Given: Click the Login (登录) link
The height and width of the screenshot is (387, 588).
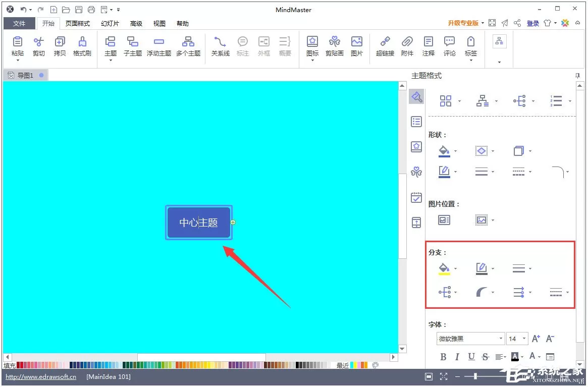Looking at the screenshot, I should click(533, 23).
